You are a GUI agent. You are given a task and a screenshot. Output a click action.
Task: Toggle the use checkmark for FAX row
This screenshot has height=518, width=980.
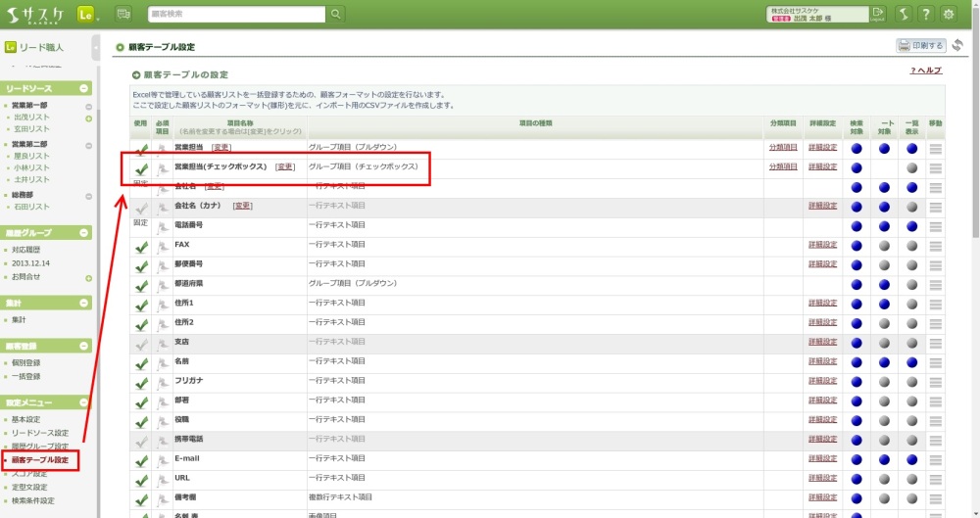click(x=141, y=245)
